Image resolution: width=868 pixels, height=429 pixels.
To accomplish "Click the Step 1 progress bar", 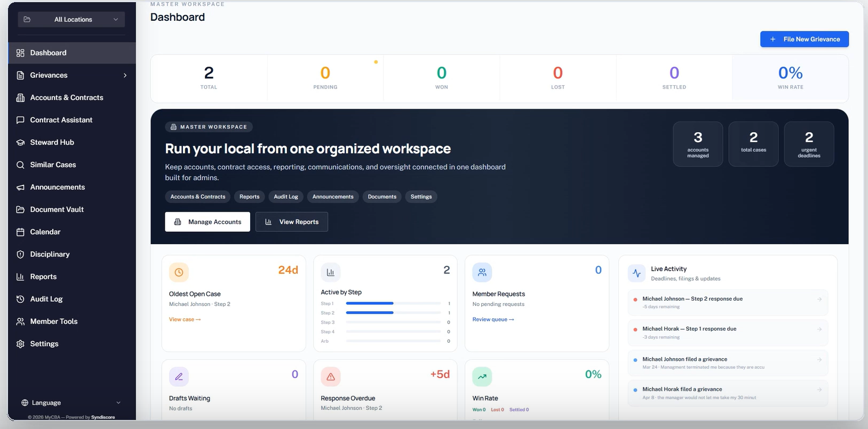I will [393, 303].
